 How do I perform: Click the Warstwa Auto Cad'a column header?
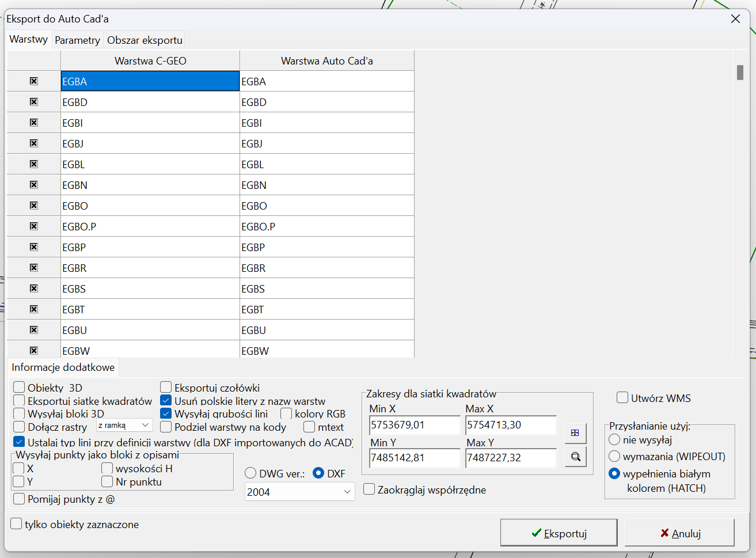point(327,60)
